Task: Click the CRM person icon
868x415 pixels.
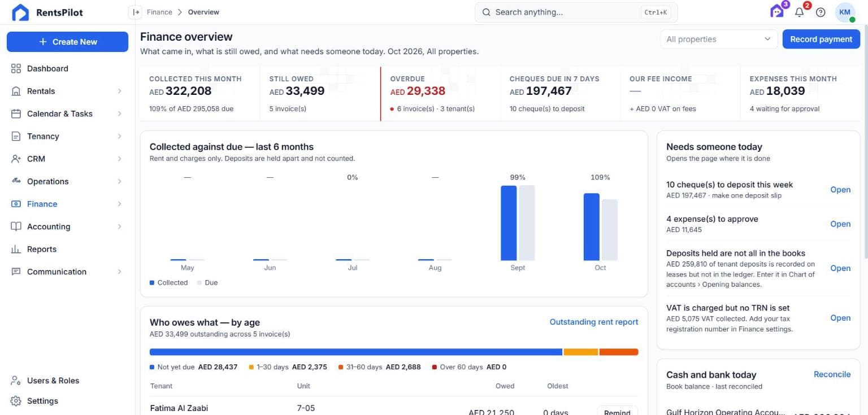Action: [16, 159]
